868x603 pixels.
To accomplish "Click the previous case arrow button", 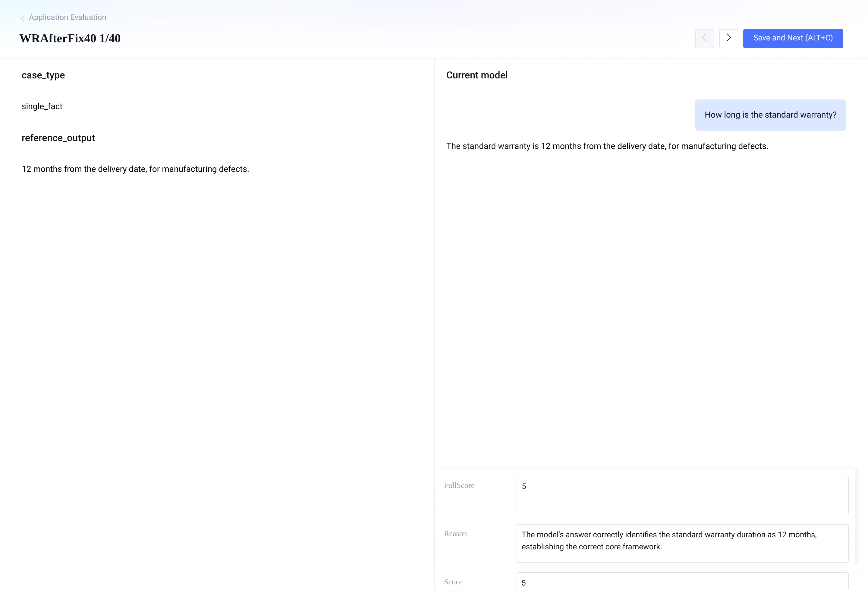I will (x=704, y=38).
